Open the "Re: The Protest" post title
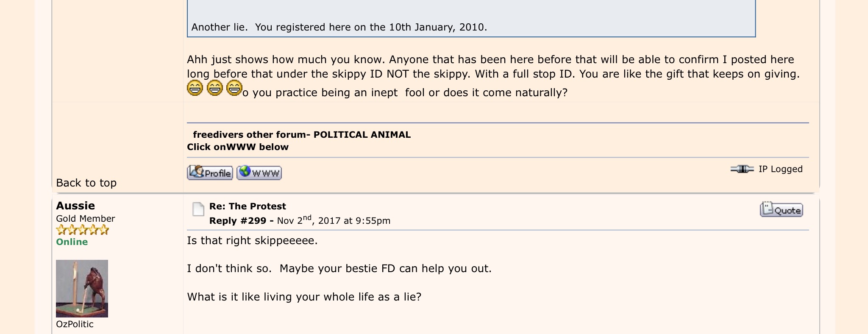Viewport: 868px width, 334px height. click(x=248, y=206)
